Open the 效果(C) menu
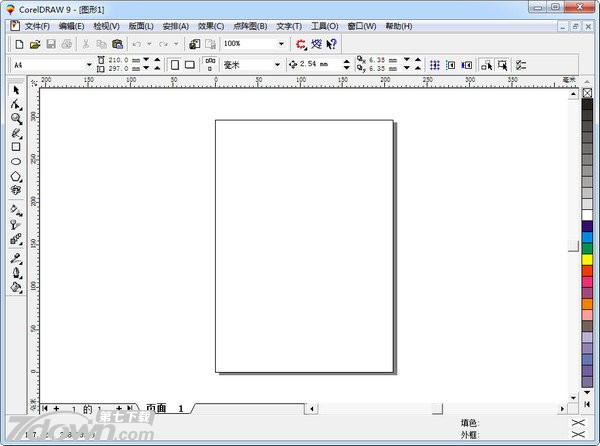This screenshot has width=600, height=446. [211, 25]
